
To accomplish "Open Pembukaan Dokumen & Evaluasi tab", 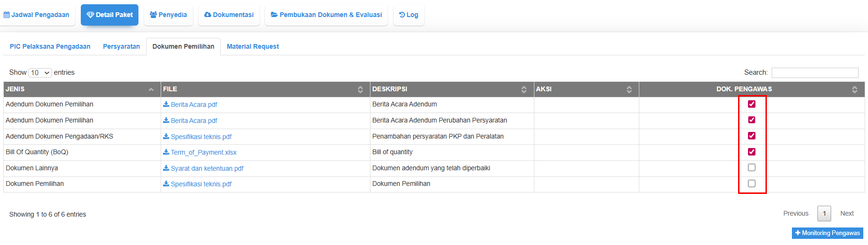I will (327, 15).
